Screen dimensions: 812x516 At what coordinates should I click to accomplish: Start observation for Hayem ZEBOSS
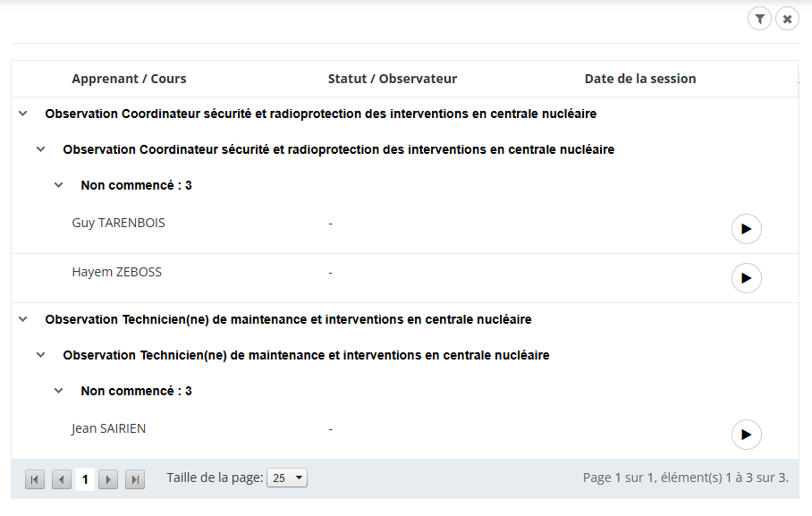(x=746, y=278)
